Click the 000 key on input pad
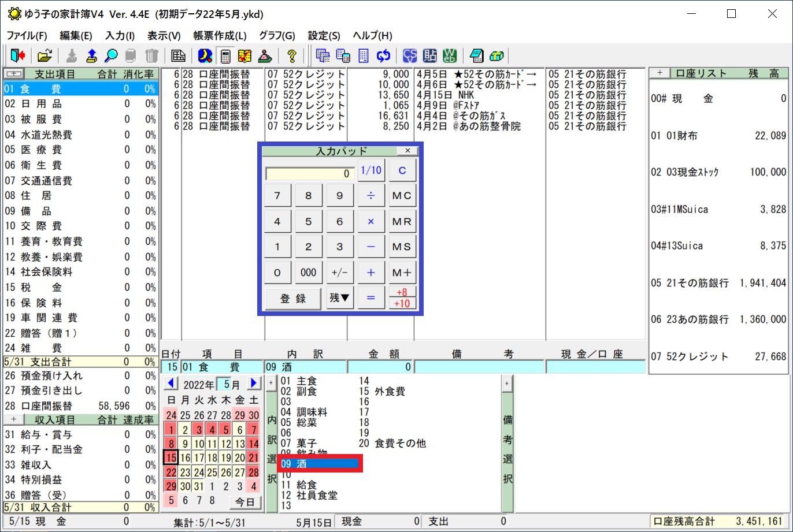This screenshot has height=532, width=793. coord(309,273)
